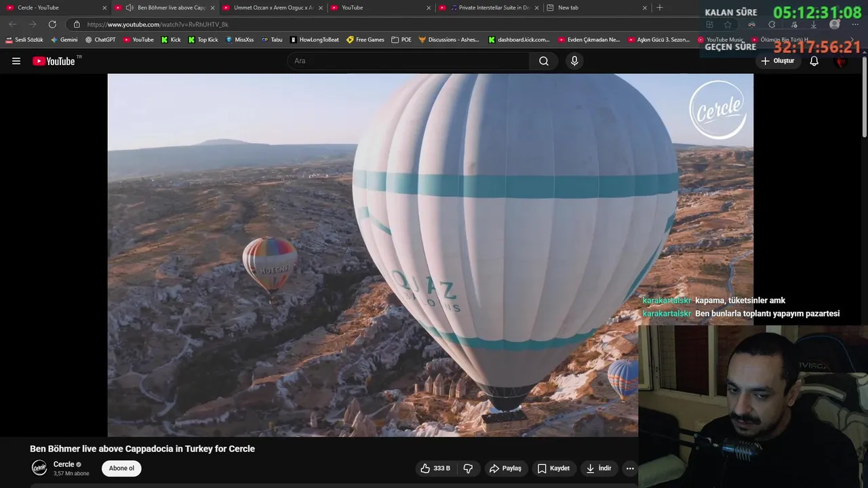Click the browser address bar URL
Image resolution: width=868 pixels, height=488 pixels.
pyautogui.click(x=158, y=24)
